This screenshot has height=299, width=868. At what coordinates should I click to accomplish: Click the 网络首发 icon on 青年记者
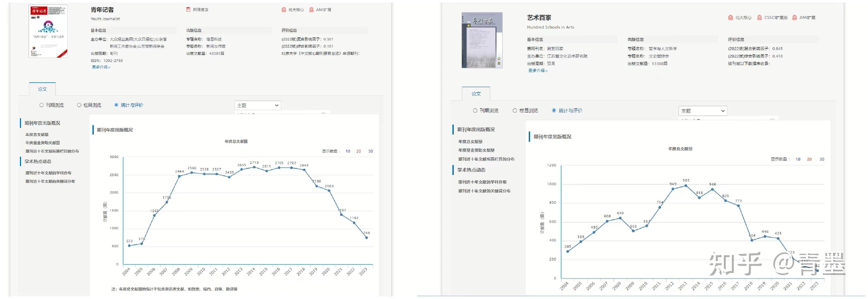click(188, 9)
